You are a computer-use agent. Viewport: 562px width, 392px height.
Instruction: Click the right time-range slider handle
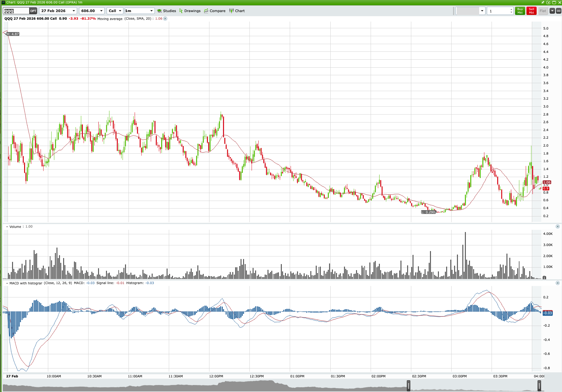point(539,386)
